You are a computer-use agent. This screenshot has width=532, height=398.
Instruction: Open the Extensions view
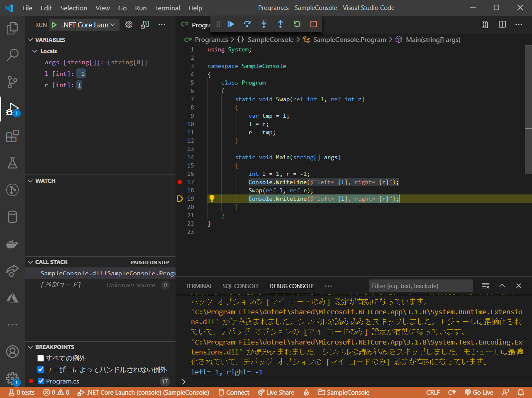click(x=12, y=136)
